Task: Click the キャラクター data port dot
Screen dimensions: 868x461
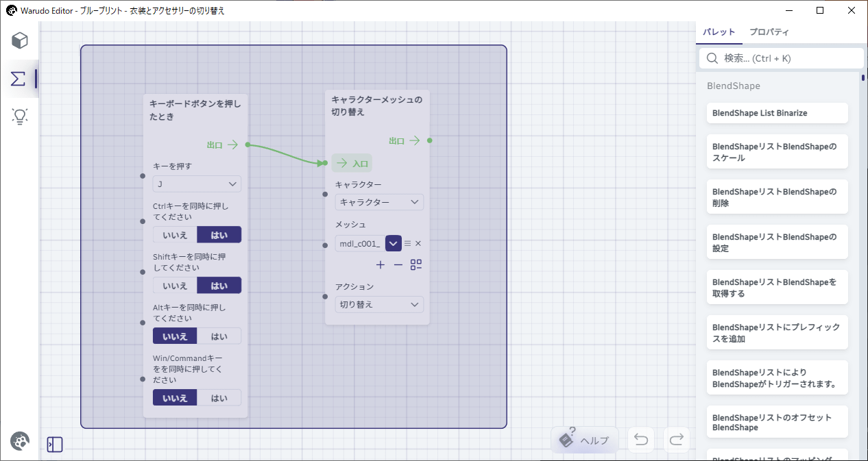Action: coord(325,194)
